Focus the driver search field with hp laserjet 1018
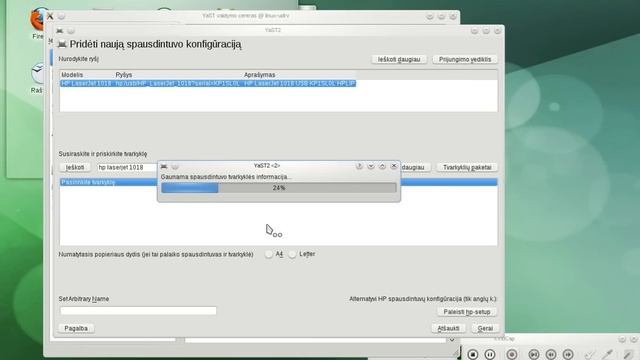 tap(127, 167)
